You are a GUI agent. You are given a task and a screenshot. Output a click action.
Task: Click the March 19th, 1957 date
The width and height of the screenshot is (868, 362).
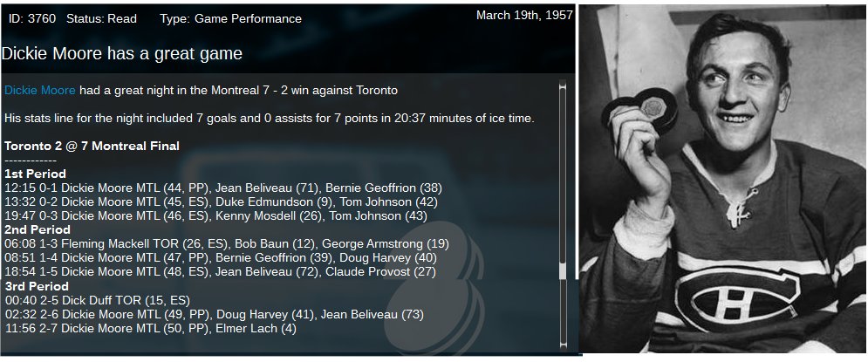pyautogui.click(x=523, y=16)
